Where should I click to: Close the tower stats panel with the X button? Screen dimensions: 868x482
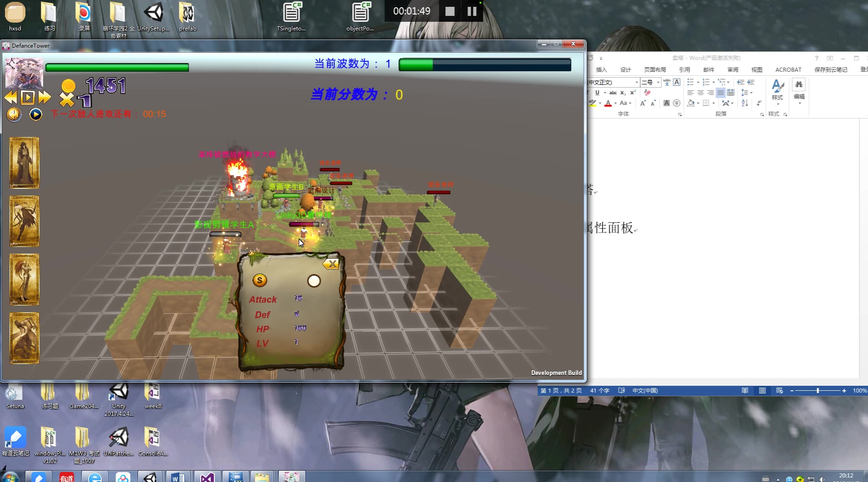pos(332,264)
